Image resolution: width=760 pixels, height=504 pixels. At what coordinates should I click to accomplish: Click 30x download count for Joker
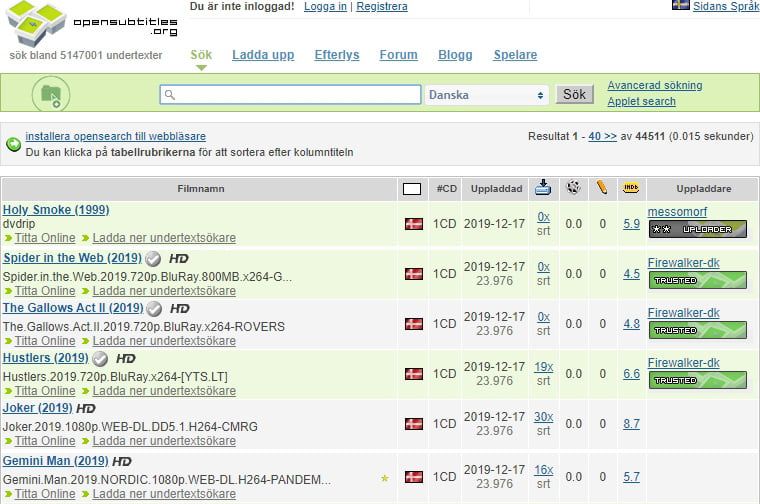(543, 417)
